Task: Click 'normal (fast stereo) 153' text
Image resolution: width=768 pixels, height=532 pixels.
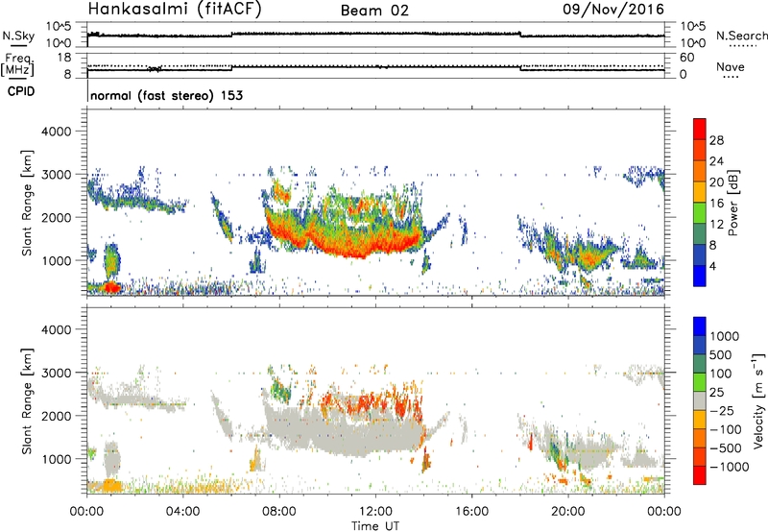Action: (166, 95)
